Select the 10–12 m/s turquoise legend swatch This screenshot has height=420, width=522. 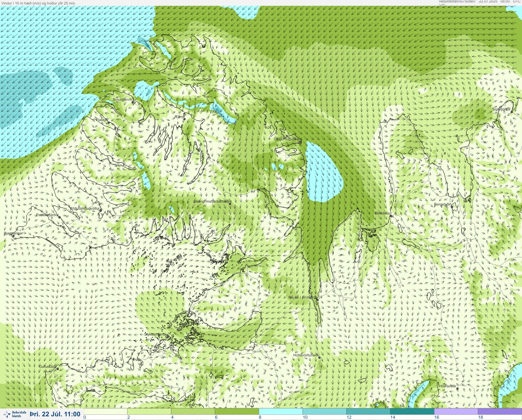pyautogui.click(x=324, y=411)
